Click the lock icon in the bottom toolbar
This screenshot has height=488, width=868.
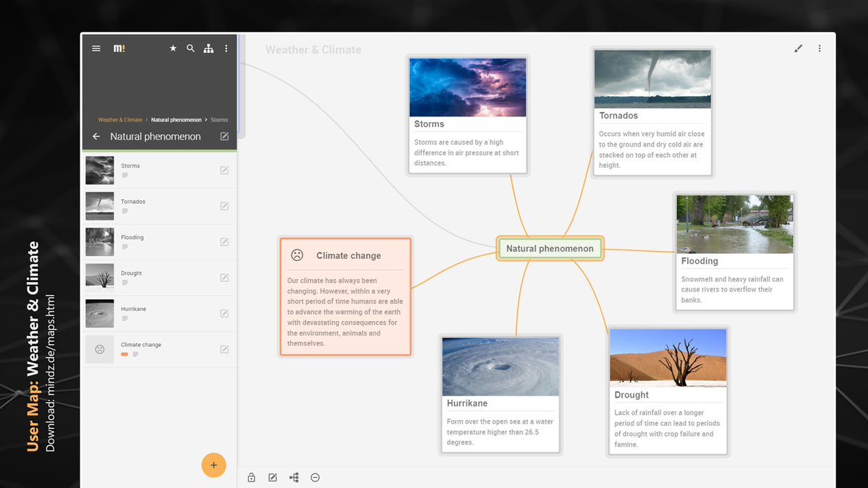(x=251, y=477)
